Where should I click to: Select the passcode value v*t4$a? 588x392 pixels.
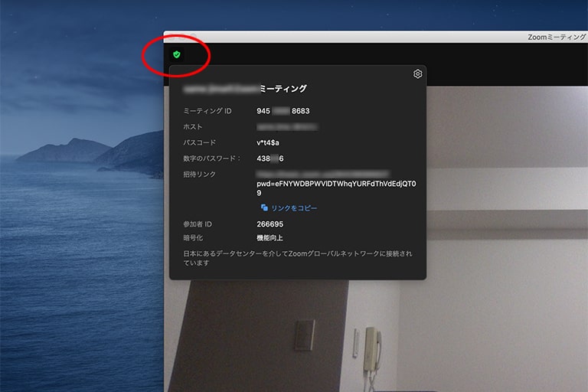(268, 142)
